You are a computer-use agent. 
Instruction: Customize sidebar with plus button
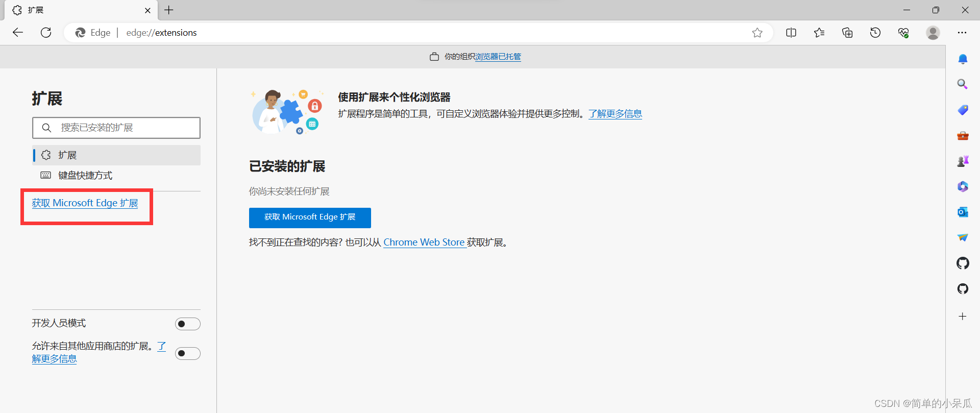click(963, 317)
